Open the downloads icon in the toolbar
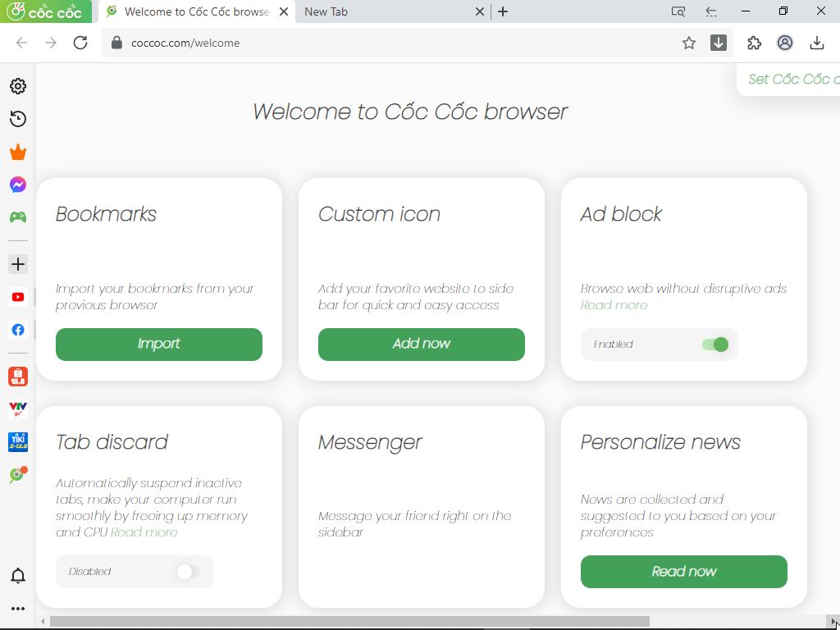The width and height of the screenshot is (840, 630). coord(816,43)
